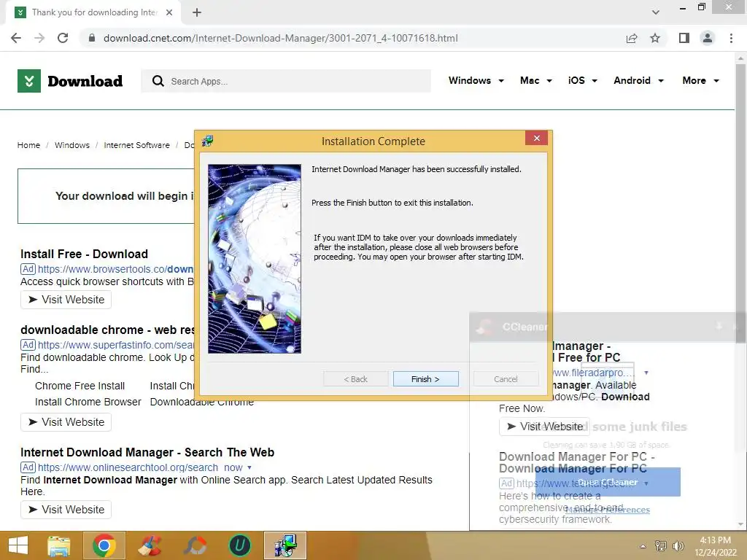Open the browsertools.co ad link

(x=116, y=269)
